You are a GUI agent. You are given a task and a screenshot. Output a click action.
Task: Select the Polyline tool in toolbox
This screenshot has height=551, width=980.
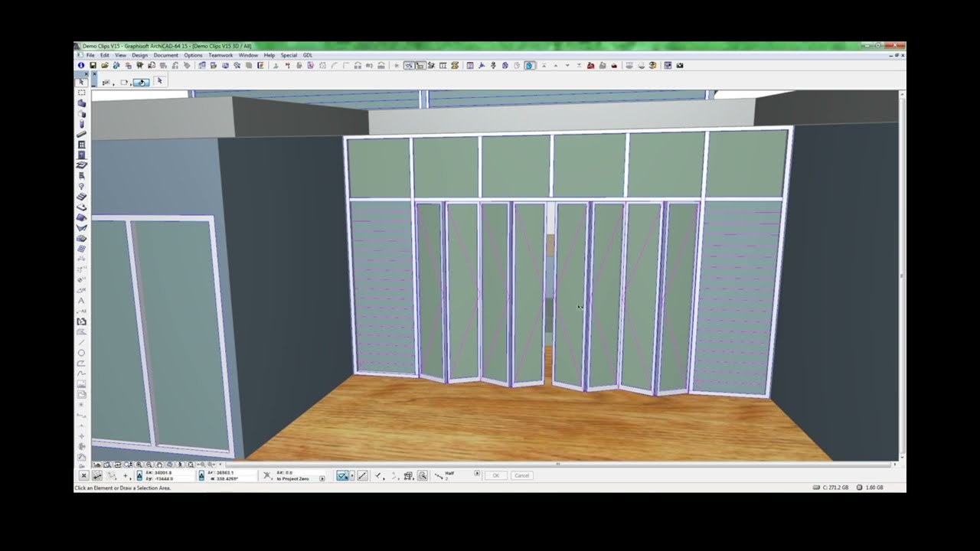pos(82,364)
